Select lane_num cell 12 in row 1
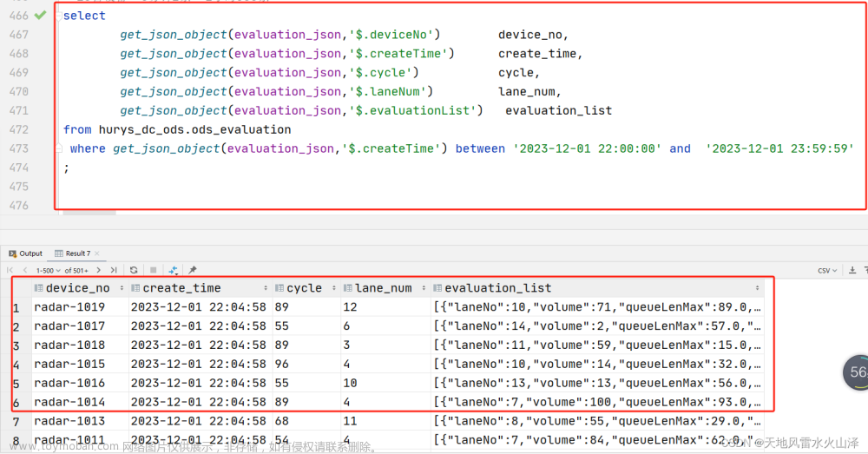This screenshot has height=454, width=868. point(385,307)
